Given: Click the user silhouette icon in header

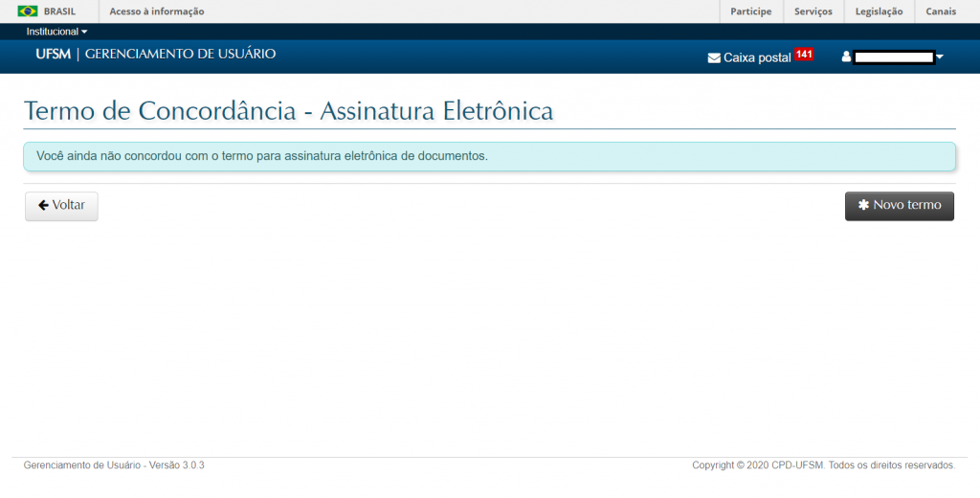Looking at the screenshot, I should (x=846, y=57).
